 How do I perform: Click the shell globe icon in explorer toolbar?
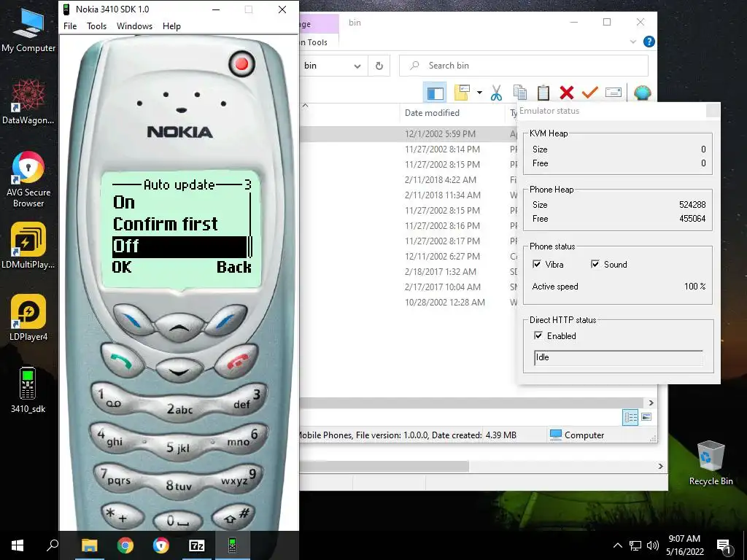(x=642, y=93)
